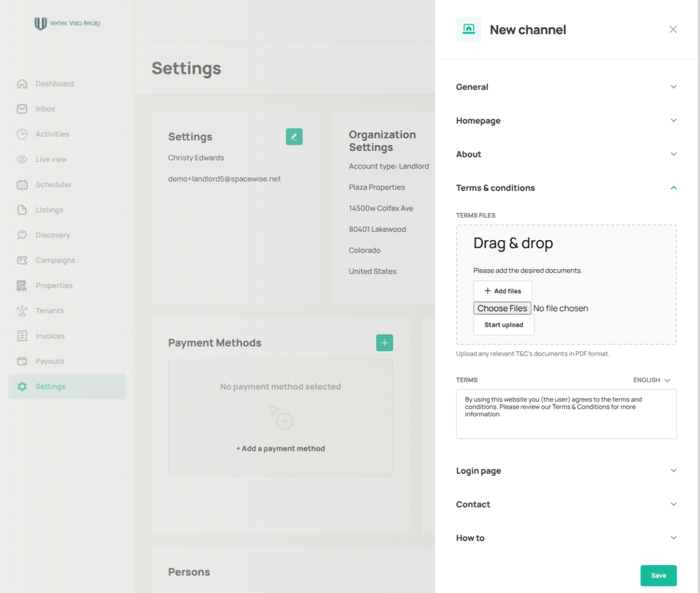700x593 pixels.
Task: Click the About section label
Action: 469,154
